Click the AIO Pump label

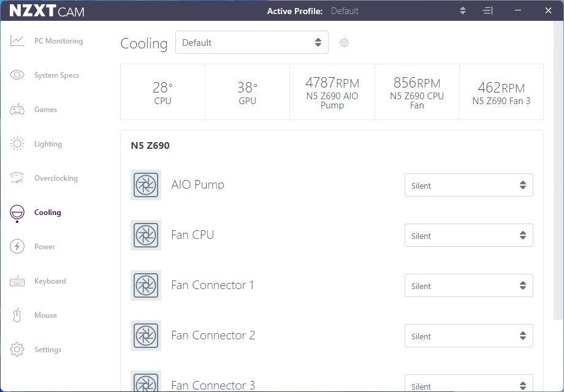coord(198,185)
